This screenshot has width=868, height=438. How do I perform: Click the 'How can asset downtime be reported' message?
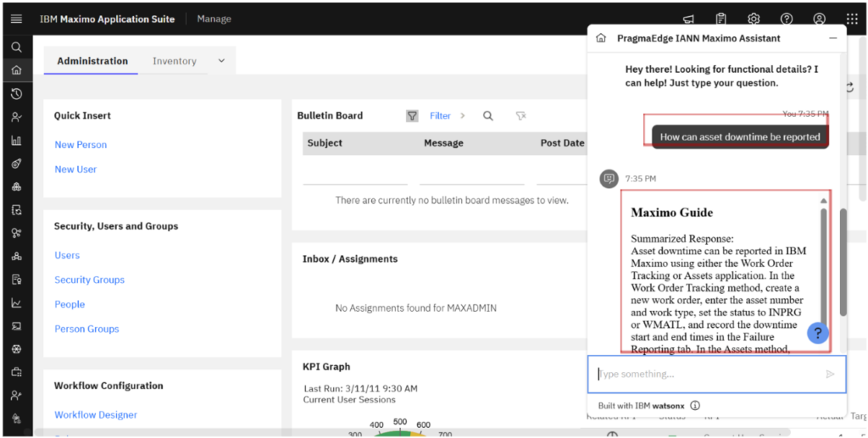pos(740,136)
